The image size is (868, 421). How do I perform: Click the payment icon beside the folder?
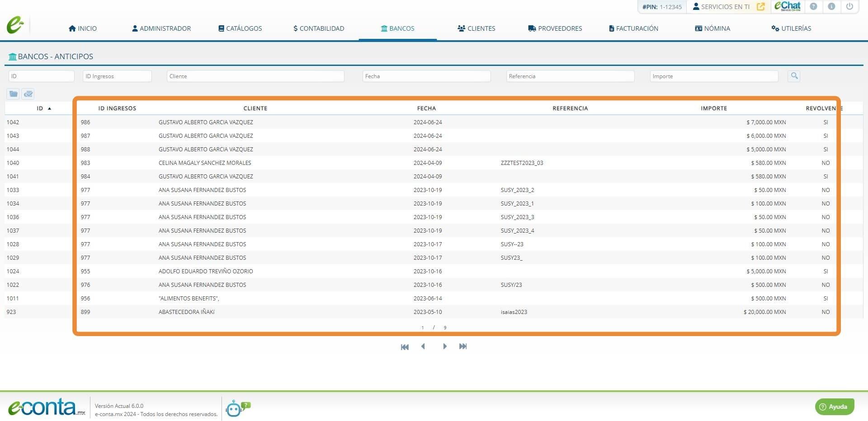tap(28, 94)
